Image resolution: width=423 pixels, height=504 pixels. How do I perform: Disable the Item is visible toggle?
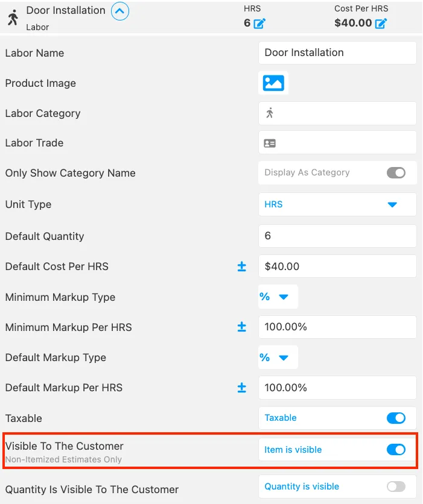[x=396, y=450]
